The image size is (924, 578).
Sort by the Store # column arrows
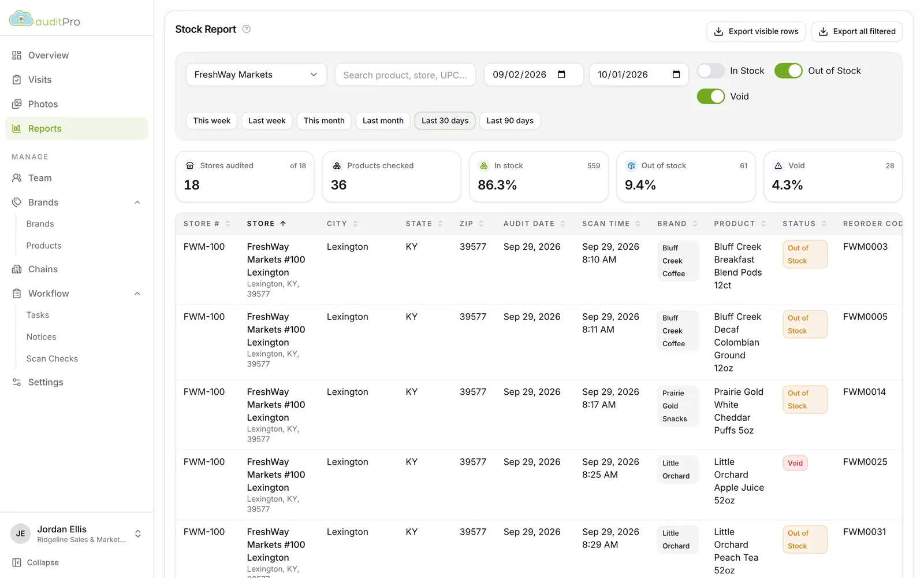pyautogui.click(x=228, y=224)
